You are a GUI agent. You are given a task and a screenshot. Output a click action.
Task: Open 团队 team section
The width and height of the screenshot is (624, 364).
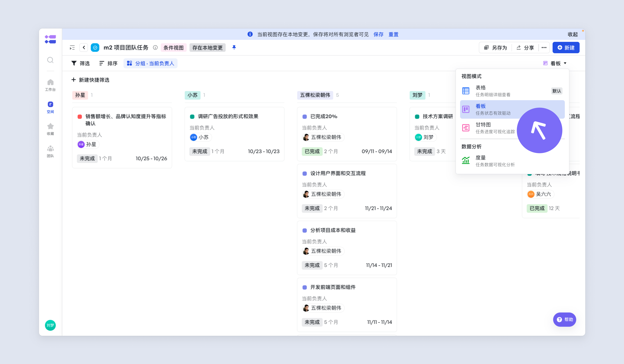point(50,151)
